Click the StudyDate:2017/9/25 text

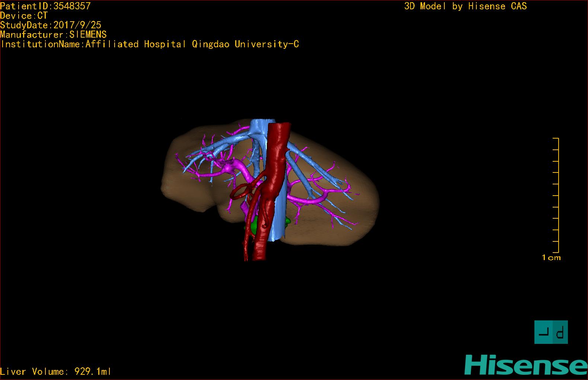(51, 25)
